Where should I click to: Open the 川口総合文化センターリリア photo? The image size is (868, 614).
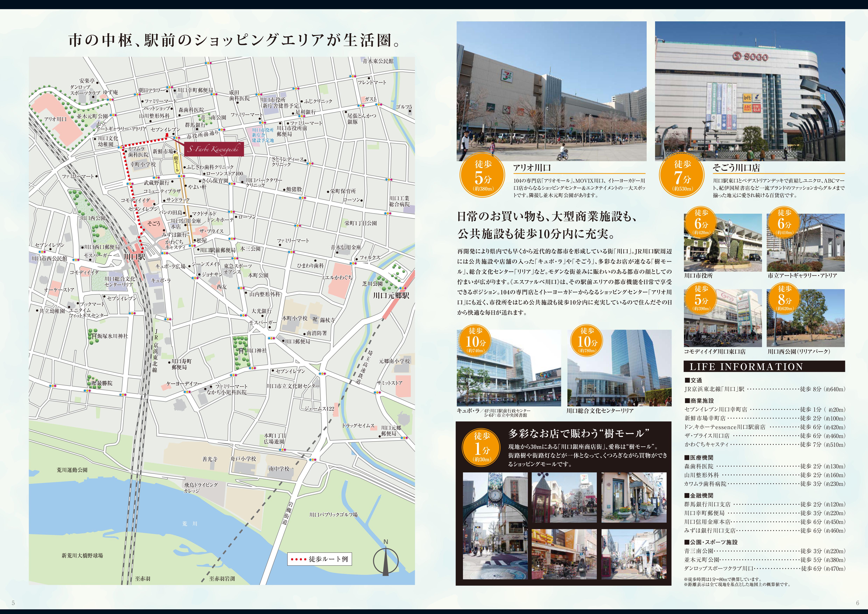[619, 368]
